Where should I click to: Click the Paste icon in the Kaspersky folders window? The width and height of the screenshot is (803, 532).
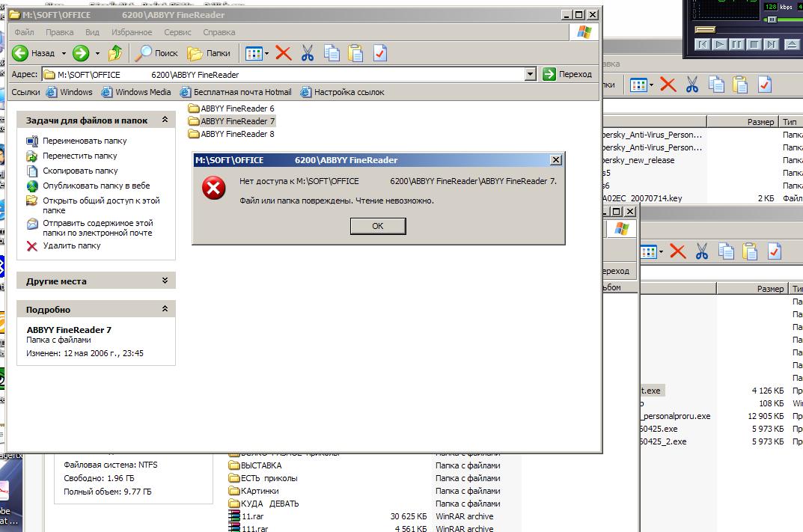click(740, 85)
